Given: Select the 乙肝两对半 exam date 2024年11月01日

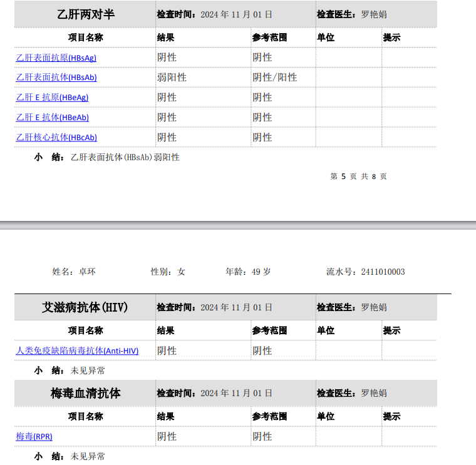Looking at the screenshot, I should [x=236, y=14].
